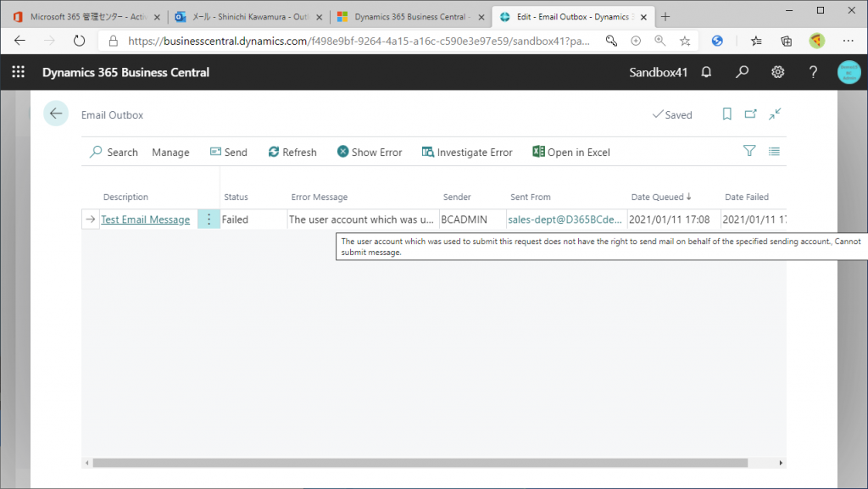Select the row arrow indicator for Test Email Message

point(90,219)
